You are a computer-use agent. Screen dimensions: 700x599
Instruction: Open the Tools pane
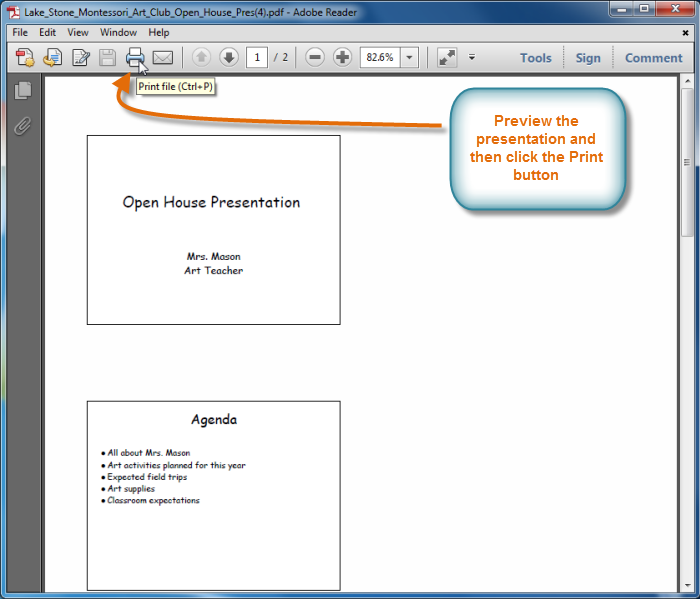(x=536, y=58)
